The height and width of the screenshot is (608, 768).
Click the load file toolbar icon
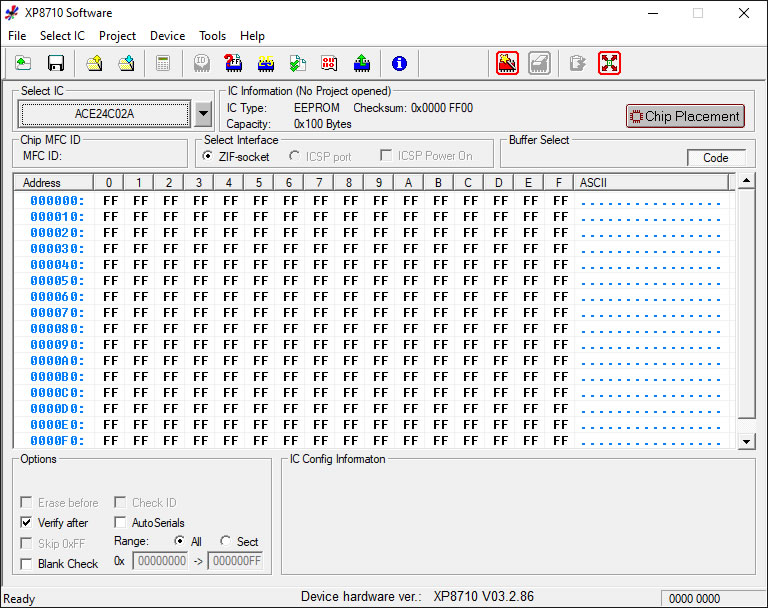tap(23, 63)
